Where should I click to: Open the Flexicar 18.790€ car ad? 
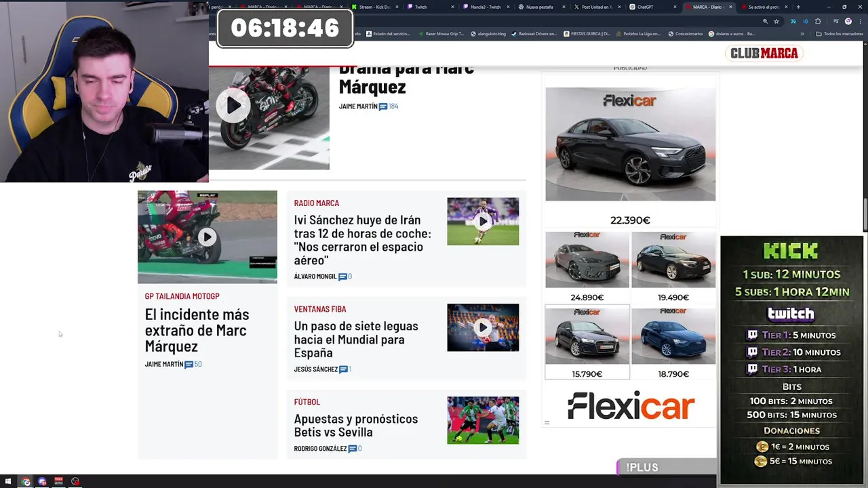[673, 342]
